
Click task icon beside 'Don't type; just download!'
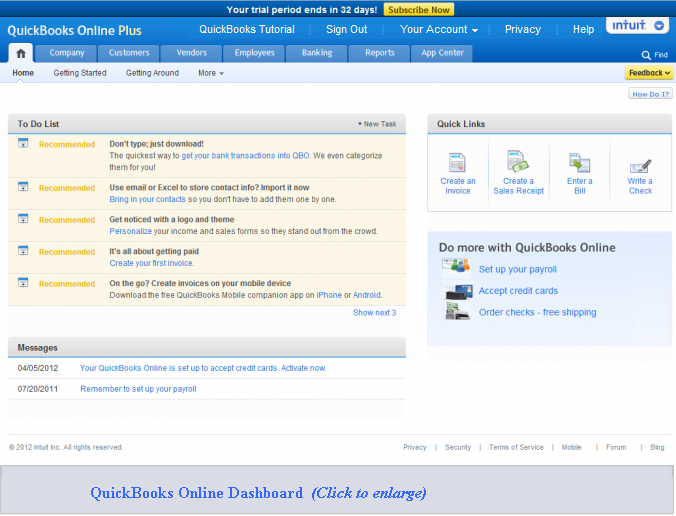point(23,143)
